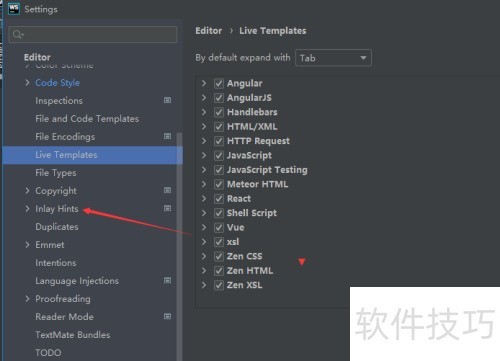Toggle the Meteor HTML checkbox
The height and width of the screenshot is (361, 500).
click(219, 184)
